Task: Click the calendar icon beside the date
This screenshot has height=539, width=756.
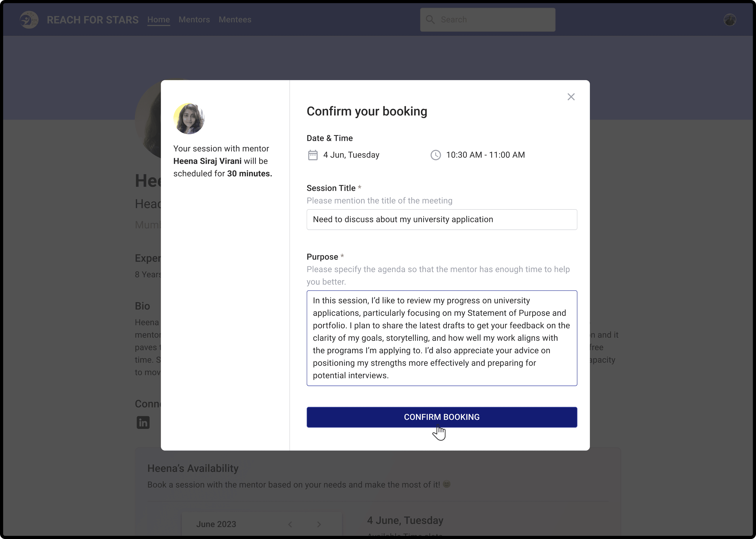Action: coord(313,155)
